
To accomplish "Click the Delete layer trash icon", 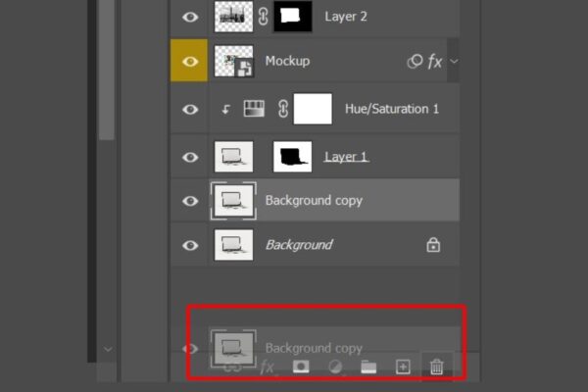I will coord(437,367).
